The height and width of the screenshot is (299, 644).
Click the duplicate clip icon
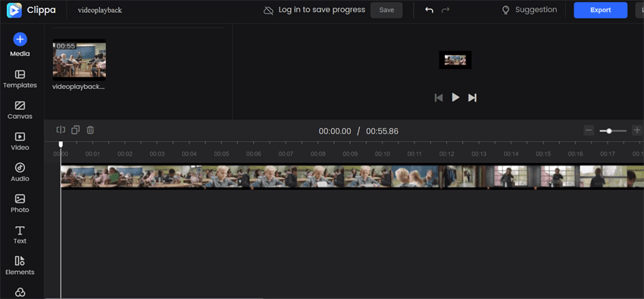click(75, 130)
